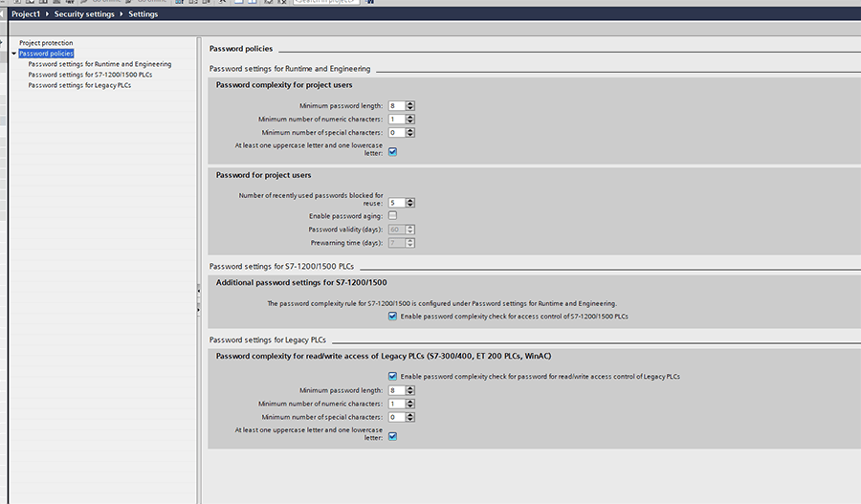The width and height of the screenshot is (861, 504).
Task: Click S7-1200/1500 password complexity rule note
Action: [442, 303]
